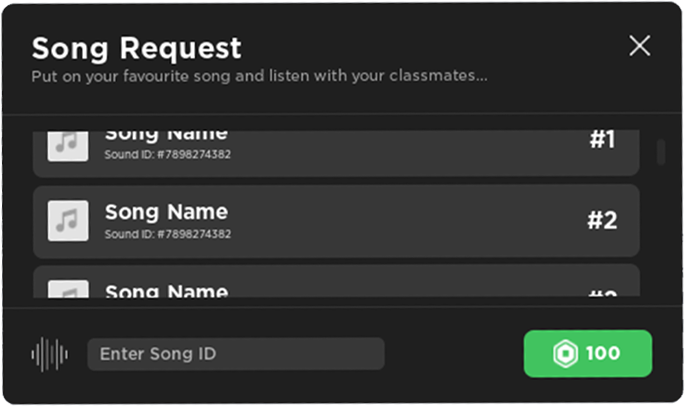Screen dimensions: 685x406
Task: Click the Robux icon in the green button
Action: pos(566,354)
